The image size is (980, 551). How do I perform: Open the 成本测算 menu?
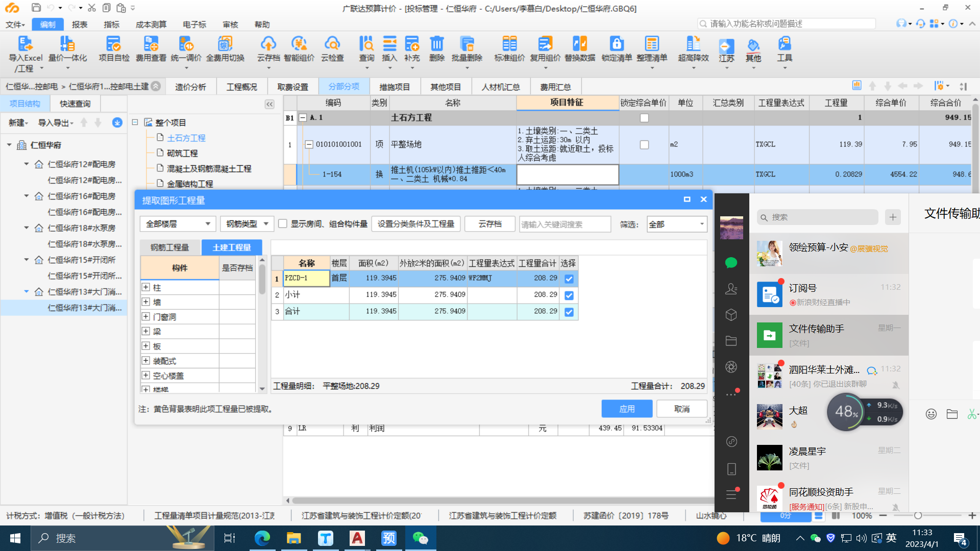pyautogui.click(x=151, y=24)
